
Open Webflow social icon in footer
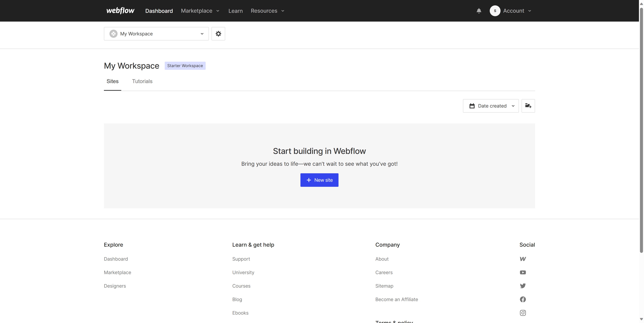523,259
